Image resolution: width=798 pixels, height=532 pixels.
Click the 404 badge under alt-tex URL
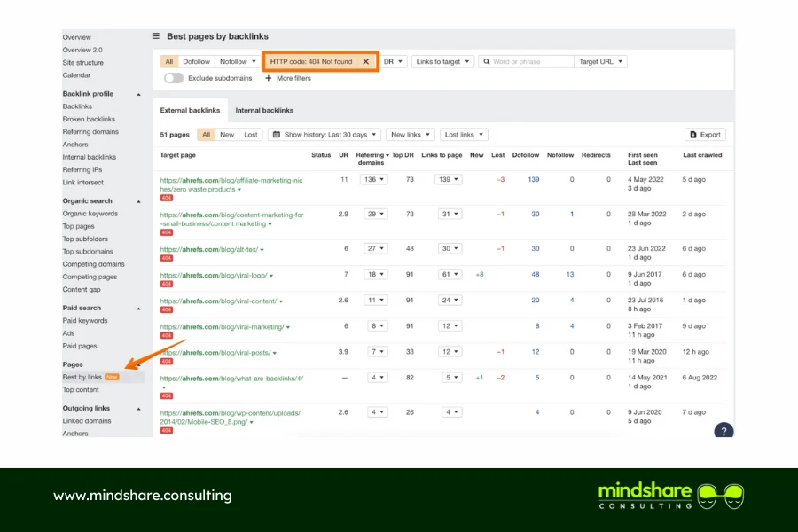(x=167, y=258)
